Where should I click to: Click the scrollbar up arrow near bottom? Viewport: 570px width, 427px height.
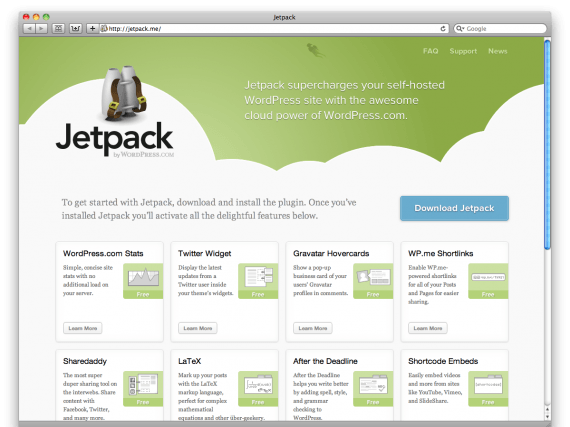coord(547,409)
